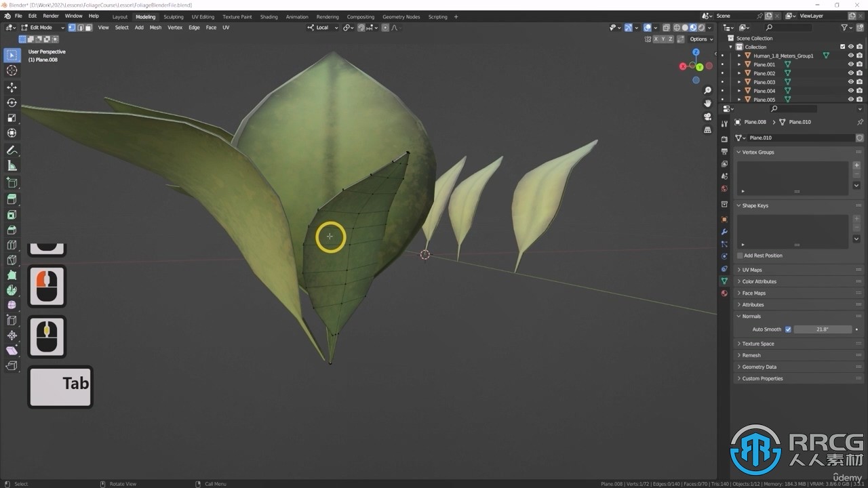Toggle camera view gizmo icon

point(708,117)
